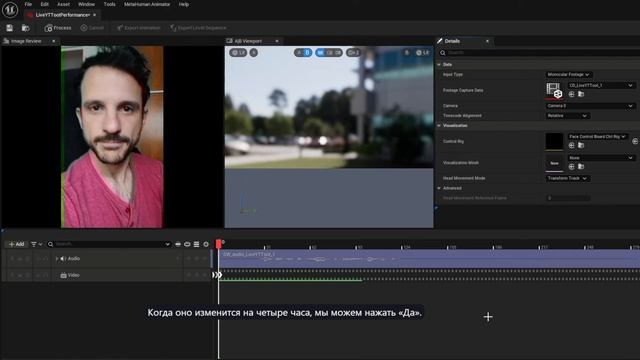The image size is (640, 360).
Task: Collapse the Visualization section
Action: pyautogui.click(x=439, y=125)
